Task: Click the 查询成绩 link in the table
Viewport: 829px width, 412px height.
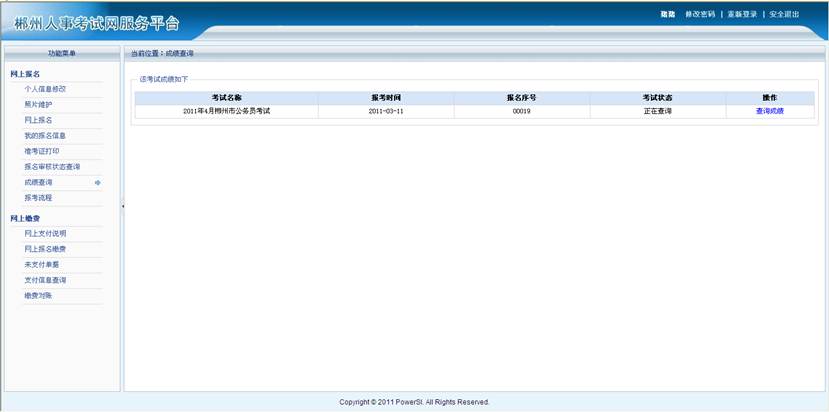Action: pos(769,111)
